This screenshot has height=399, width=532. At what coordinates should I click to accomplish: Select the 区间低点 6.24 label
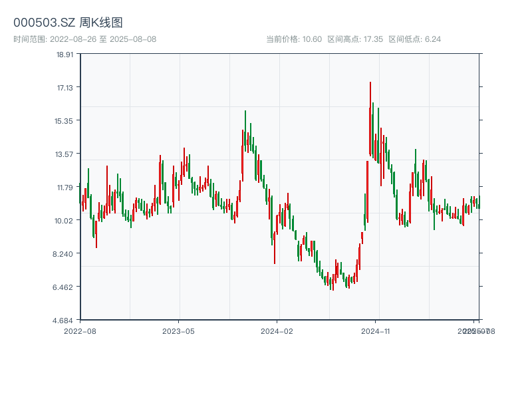tap(415, 39)
